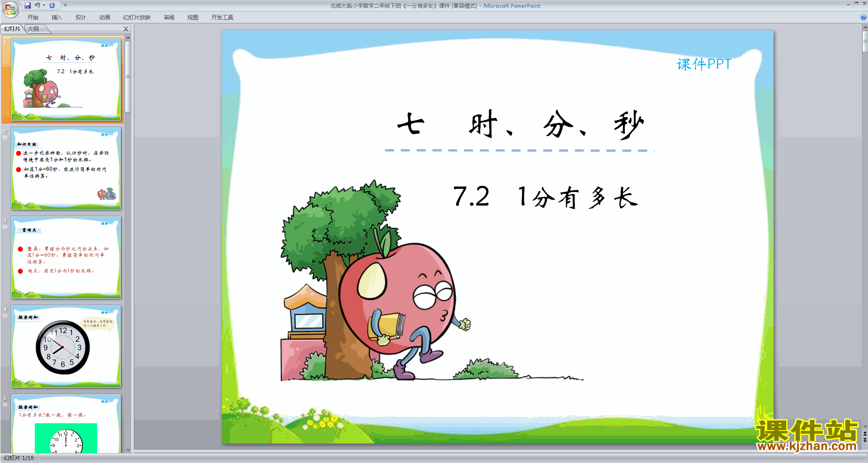This screenshot has height=463, width=868.
Task: Open Customize Quick Access Toolbar dropdown
Action: [65, 5]
